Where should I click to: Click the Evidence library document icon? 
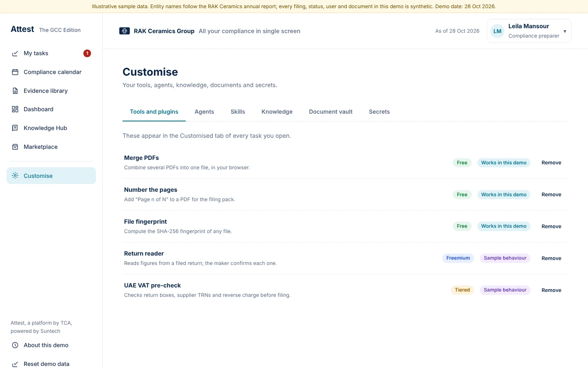click(15, 91)
